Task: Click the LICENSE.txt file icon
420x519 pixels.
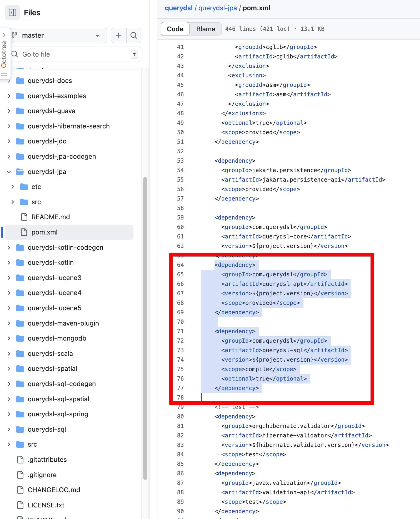Action: (x=20, y=505)
